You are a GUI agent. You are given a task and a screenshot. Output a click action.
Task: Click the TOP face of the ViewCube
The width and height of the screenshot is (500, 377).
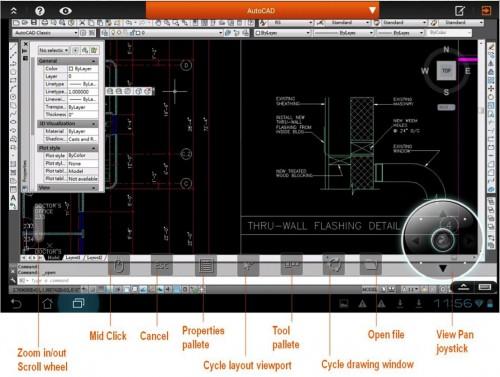tap(446, 71)
